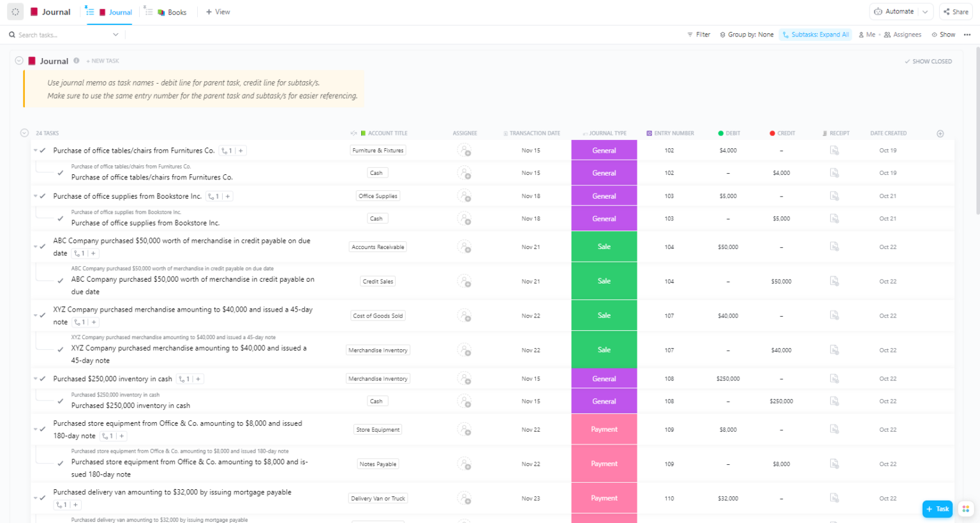Click the receipt icon for entry 102

(x=834, y=151)
